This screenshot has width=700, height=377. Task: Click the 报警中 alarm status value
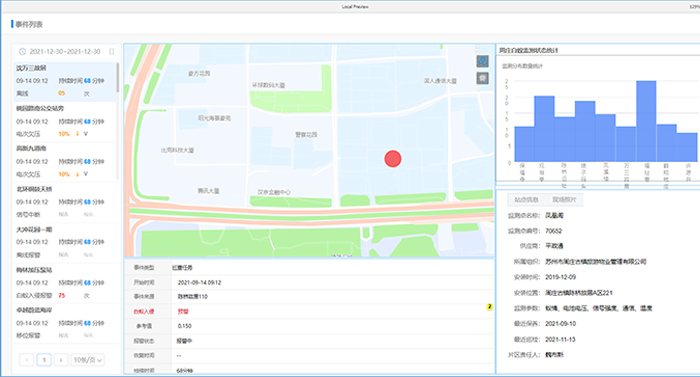(x=184, y=341)
